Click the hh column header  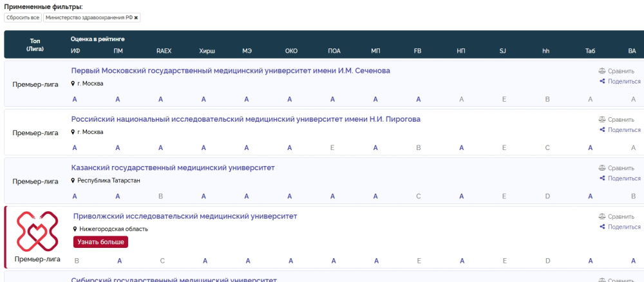(546, 52)
